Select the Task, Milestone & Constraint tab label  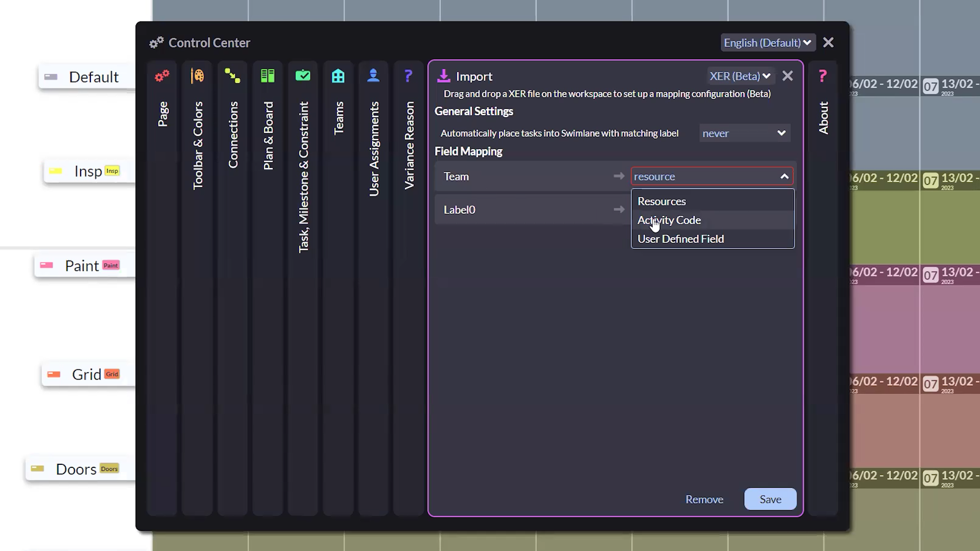point(303,177)
